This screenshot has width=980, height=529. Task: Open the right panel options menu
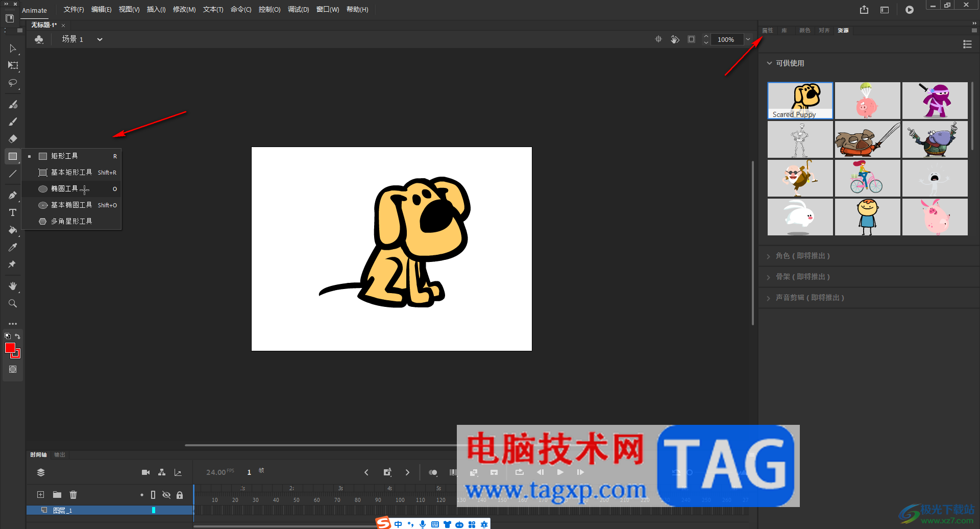(x=974, y=31)
